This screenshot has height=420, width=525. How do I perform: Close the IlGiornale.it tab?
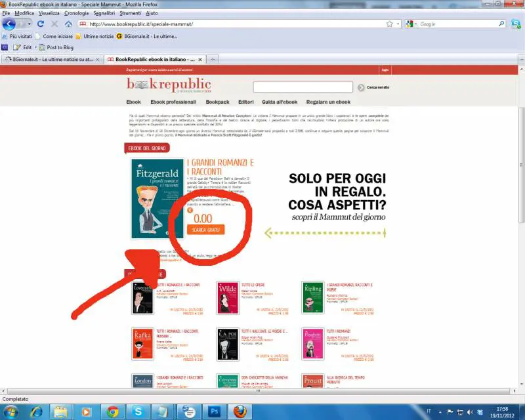97,60
